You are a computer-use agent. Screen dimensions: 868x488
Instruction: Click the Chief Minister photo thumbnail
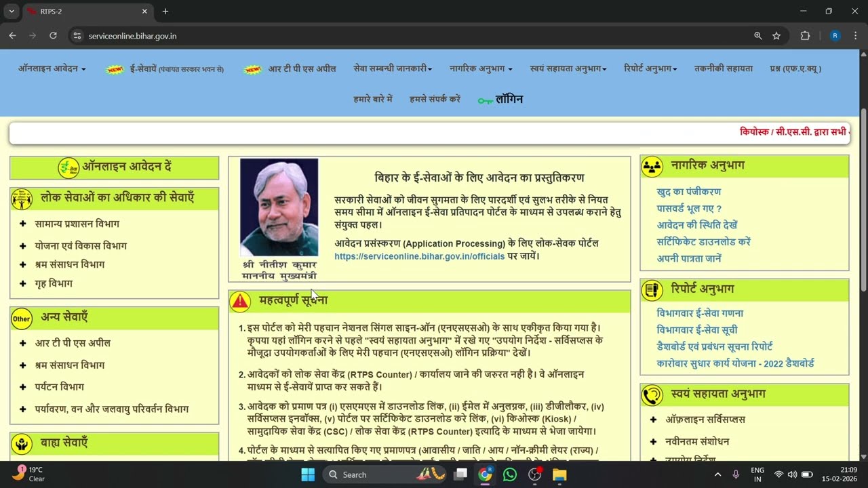[x=279, y=207]
